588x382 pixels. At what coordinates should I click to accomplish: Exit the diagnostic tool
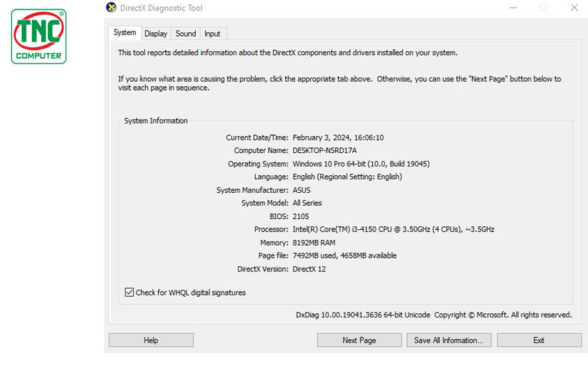coord(539,340)
